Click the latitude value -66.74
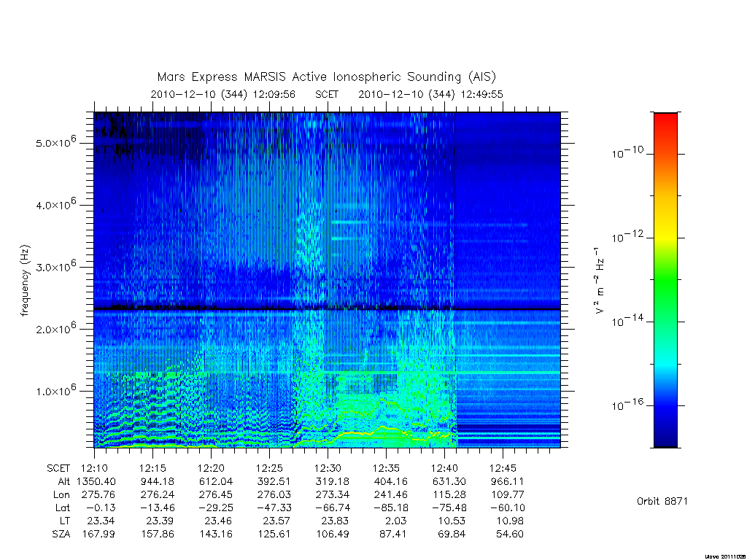This screenshot has width=747, height=560. pos(330,507)
